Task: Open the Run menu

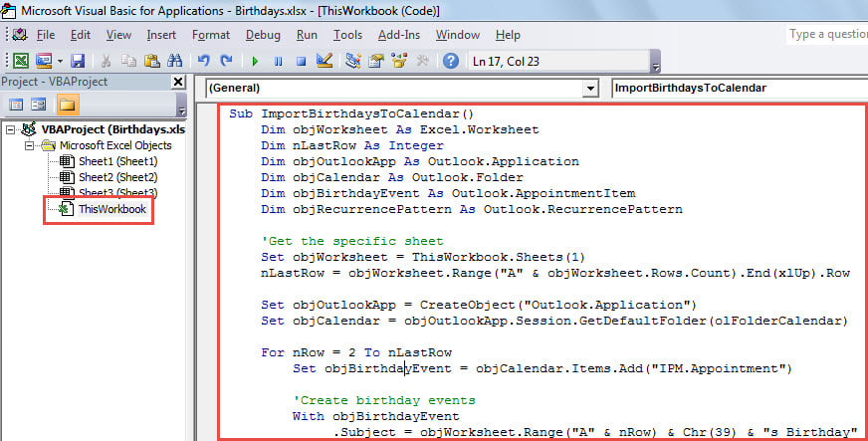Action: coord(307,35)
